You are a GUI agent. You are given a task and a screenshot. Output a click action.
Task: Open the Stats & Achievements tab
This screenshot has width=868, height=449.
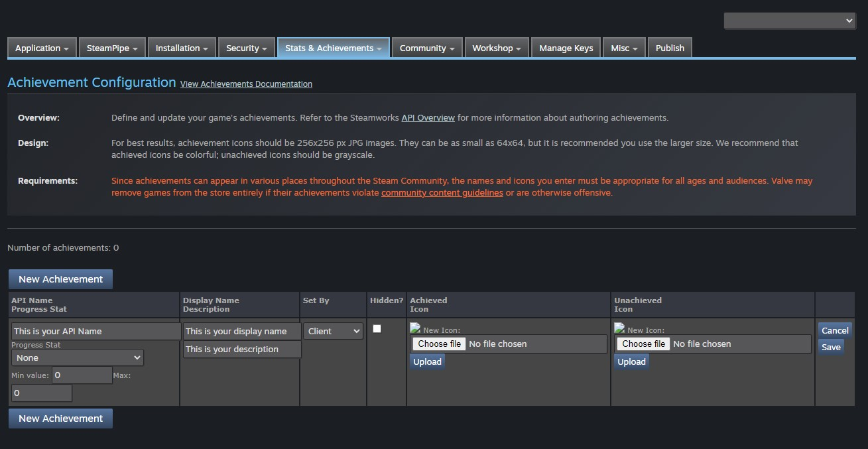tap(333, 48)
